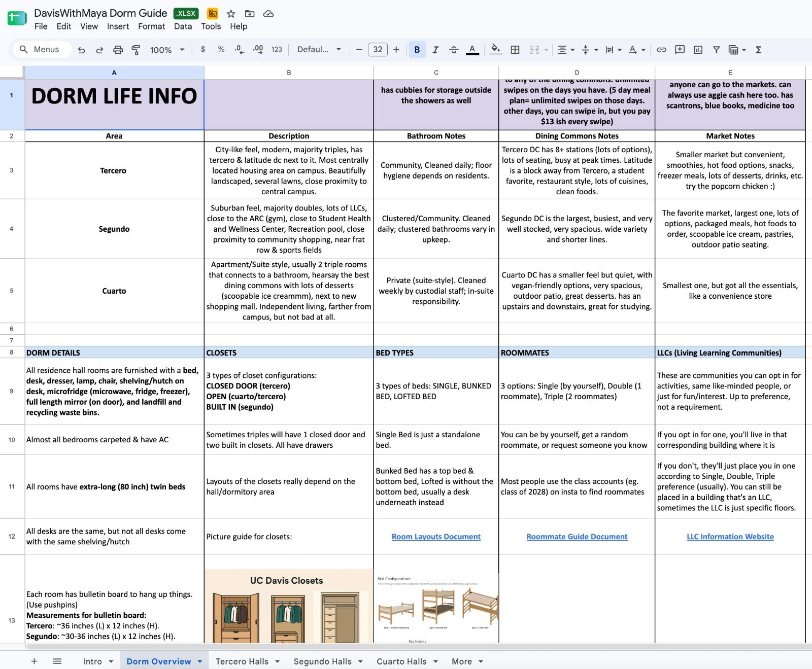Move document with folder icon
The height and width of the screenshot is (669, 812).
250,14
